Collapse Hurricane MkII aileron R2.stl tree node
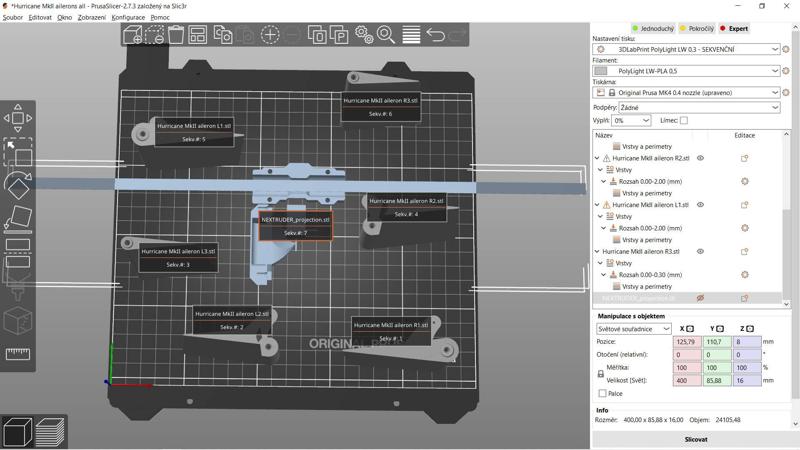 pyautogui.click(x=597, y=158)
